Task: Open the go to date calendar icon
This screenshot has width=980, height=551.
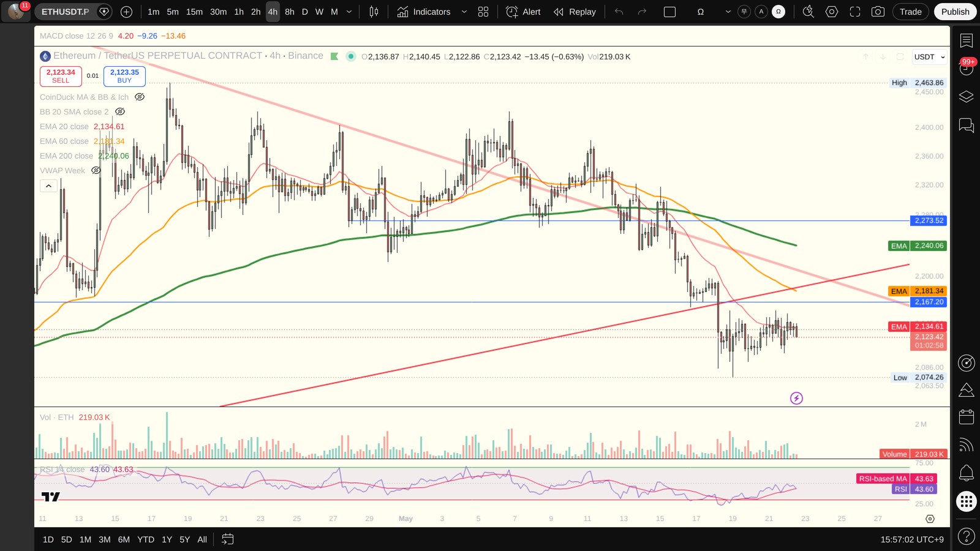Action: click(x=227, y=539)
